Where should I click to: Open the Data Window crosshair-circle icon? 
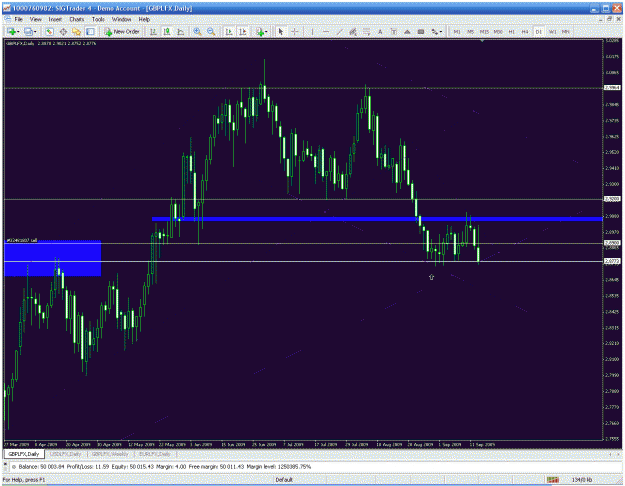(63, 32)
